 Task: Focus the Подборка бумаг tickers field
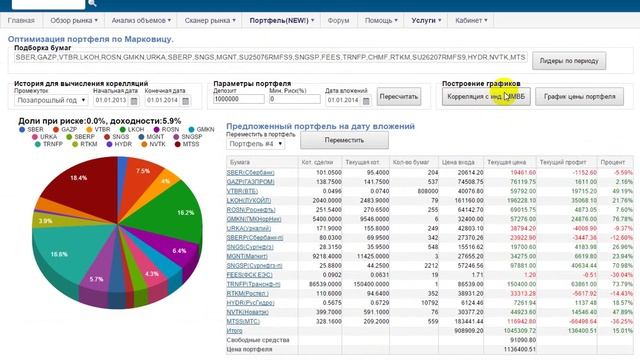[x=271, y=58]
